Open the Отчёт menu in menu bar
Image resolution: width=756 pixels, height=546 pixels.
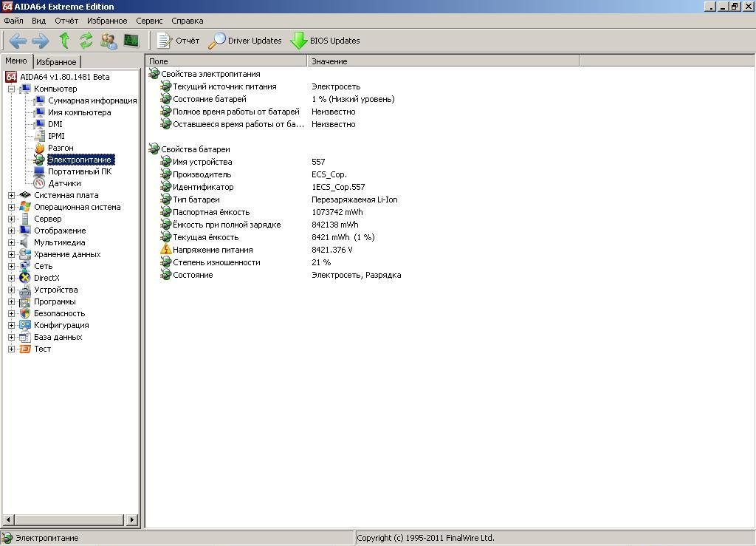(66, 21)
